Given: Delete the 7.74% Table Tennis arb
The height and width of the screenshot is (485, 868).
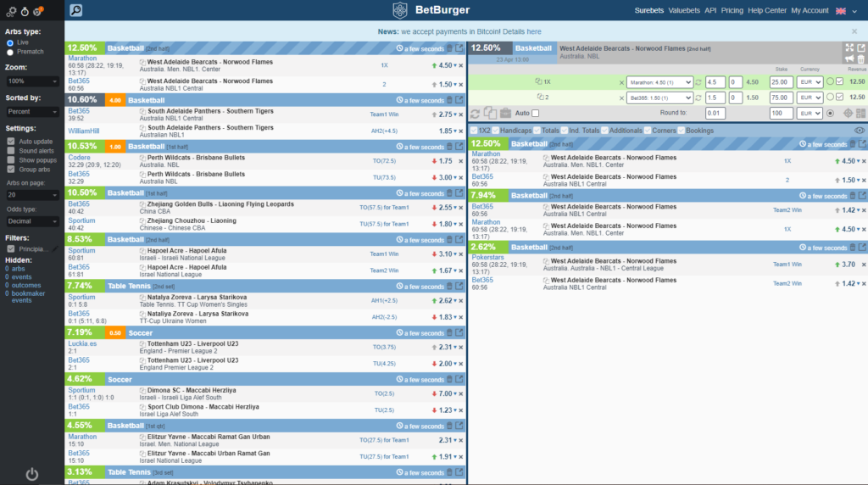Looking at the screenshot, I should 449,287.
